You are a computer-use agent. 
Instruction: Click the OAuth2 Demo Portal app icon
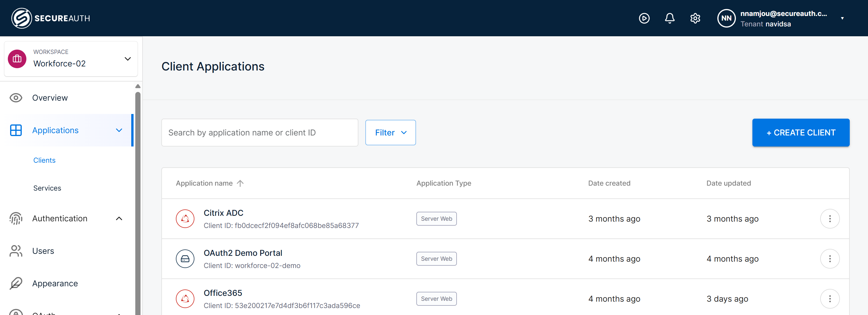point(185,259)
